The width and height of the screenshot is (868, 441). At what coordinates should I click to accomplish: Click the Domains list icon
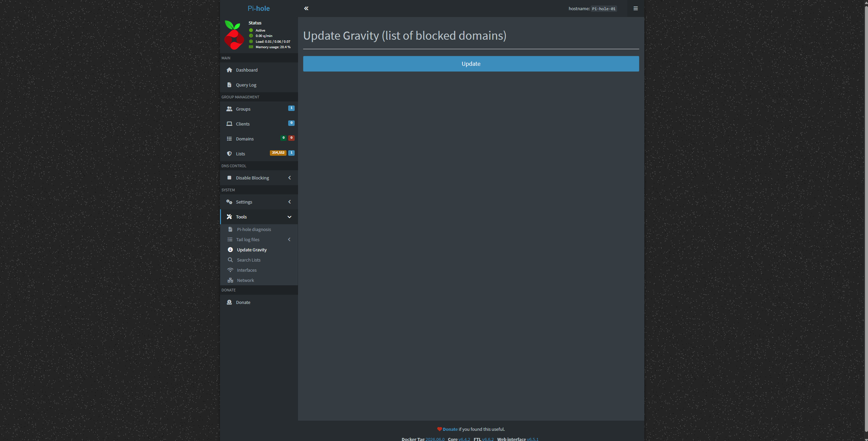coord(229,139)
